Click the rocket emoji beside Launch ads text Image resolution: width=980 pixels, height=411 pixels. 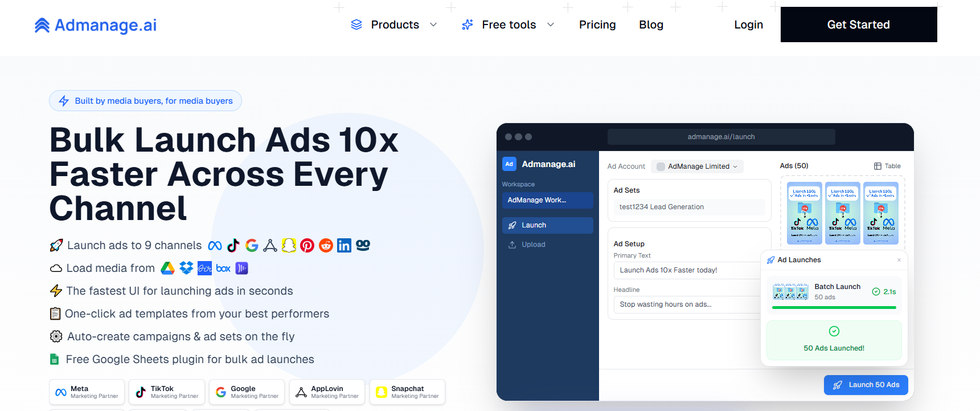pyautogui.click(x=56, y=246)
